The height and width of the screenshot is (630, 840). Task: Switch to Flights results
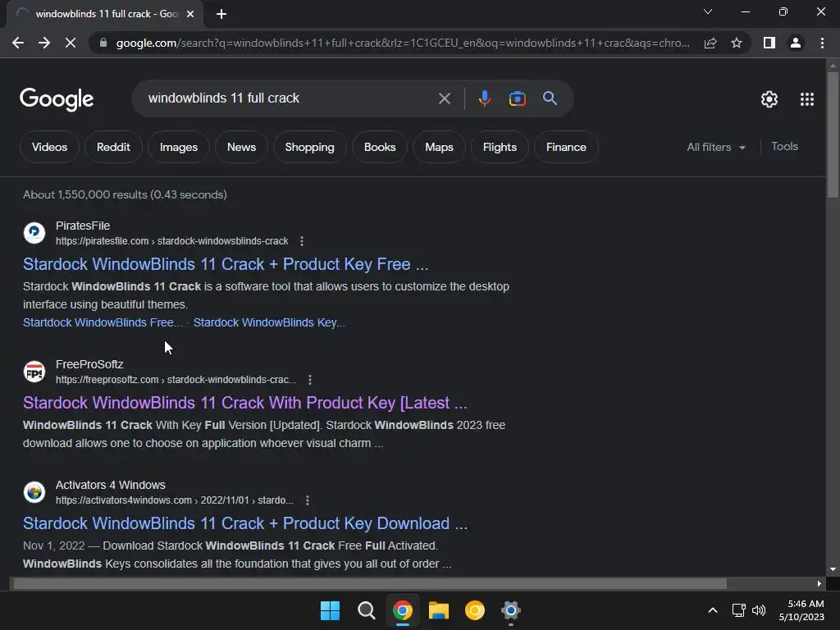pyautogui.click(x=500, y=147)
